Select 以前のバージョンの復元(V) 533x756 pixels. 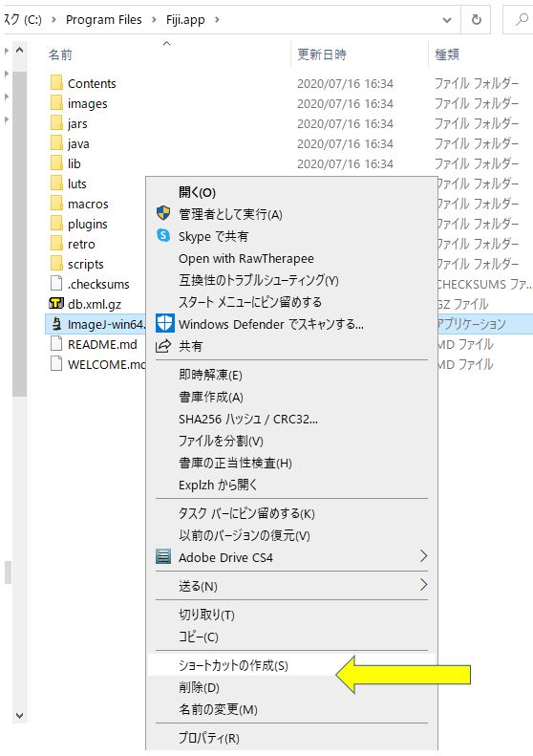point(245,535)
